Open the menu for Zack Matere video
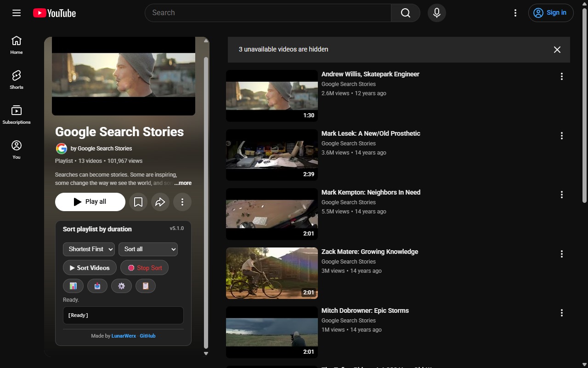 pyautogui.click(x=561, y=254)
